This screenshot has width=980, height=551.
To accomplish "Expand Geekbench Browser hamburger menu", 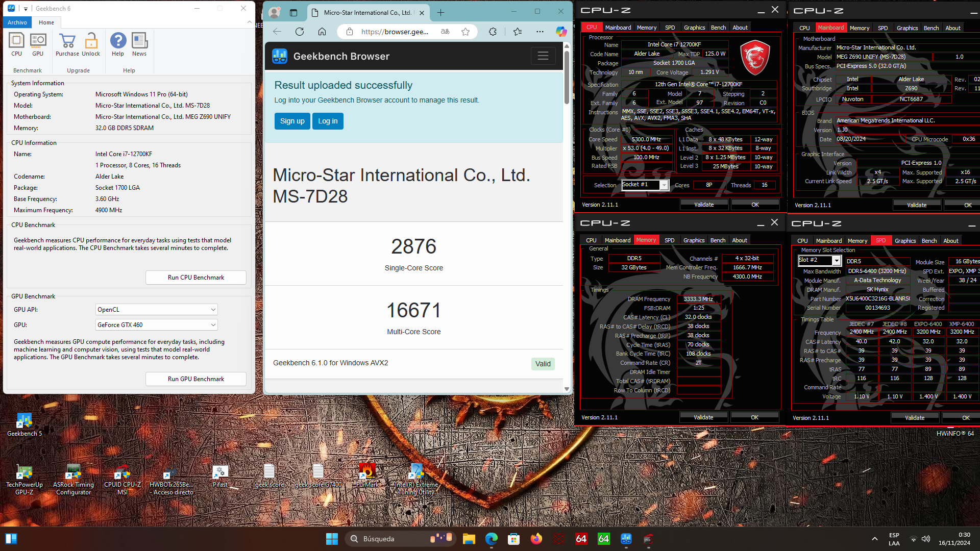I will [x=543, y=56].
